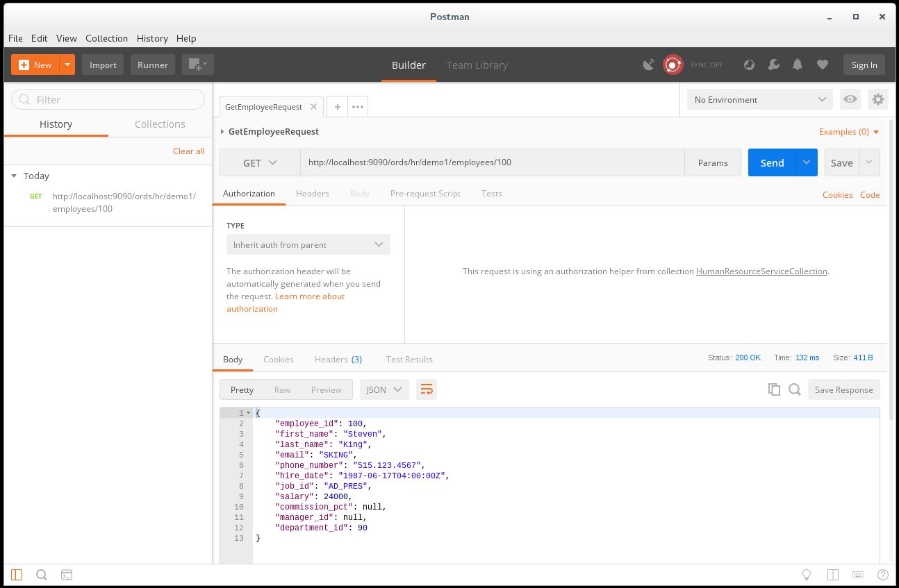The image size is (899, 588).
Task: Expand the No Environment dropdown
Action: click(x=759, y=99)
